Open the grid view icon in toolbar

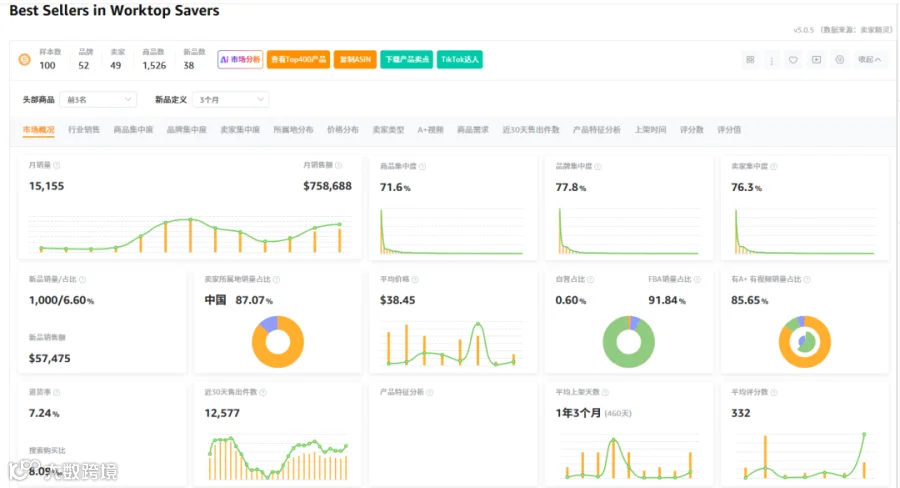[750, 60]
